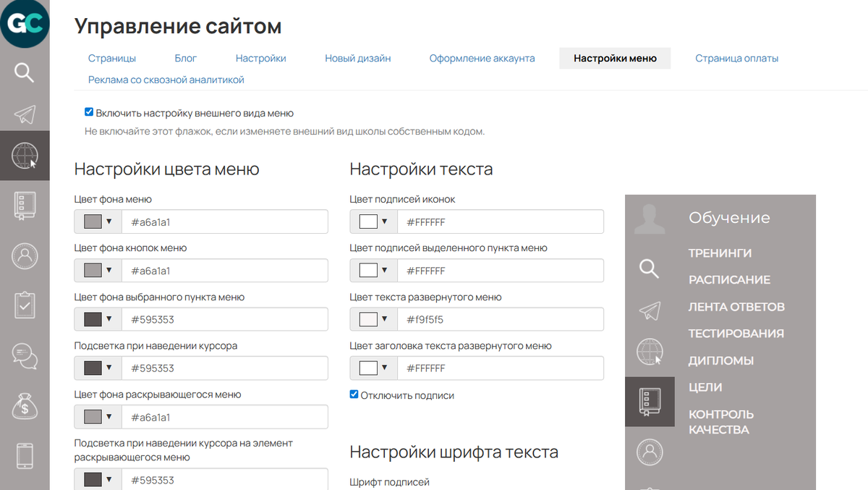Open color dropdown for 'Цвет фона выбранного пункта меню'

click(98, 319)
